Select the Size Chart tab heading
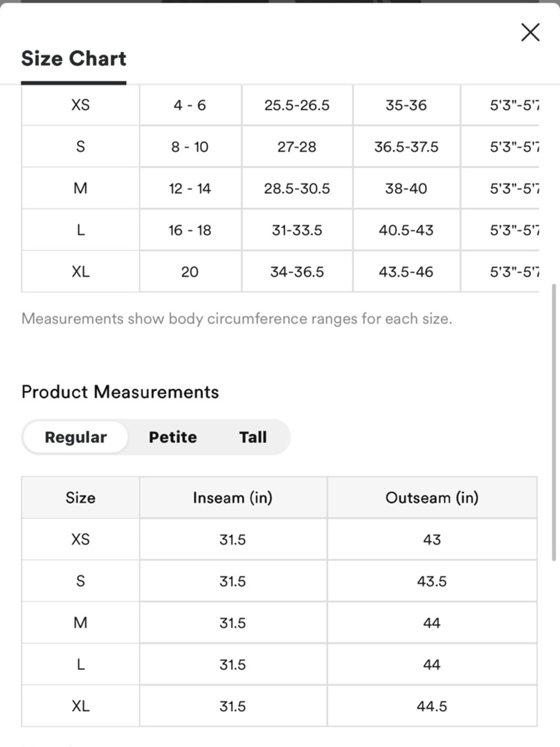The image size is (560, 747). click(73, 59)
